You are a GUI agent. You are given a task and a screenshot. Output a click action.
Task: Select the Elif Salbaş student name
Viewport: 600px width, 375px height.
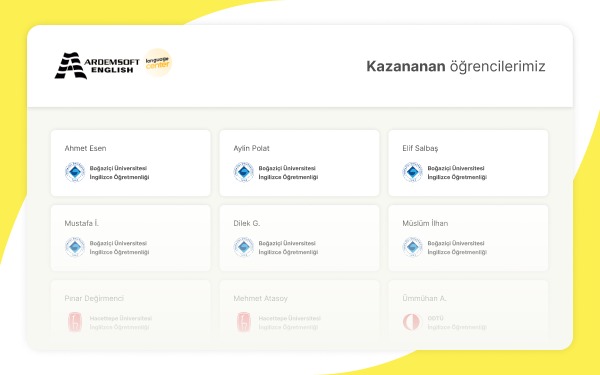[x=420, y=148]
